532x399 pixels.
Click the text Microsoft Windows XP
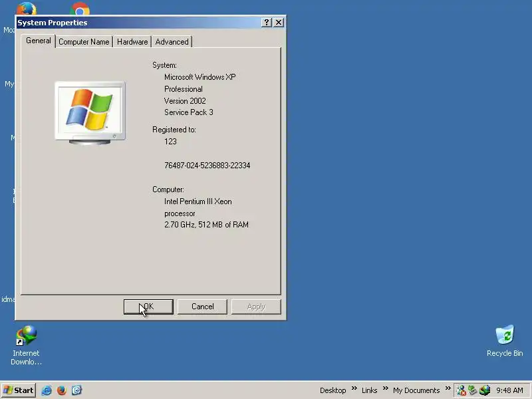point(200,77)
